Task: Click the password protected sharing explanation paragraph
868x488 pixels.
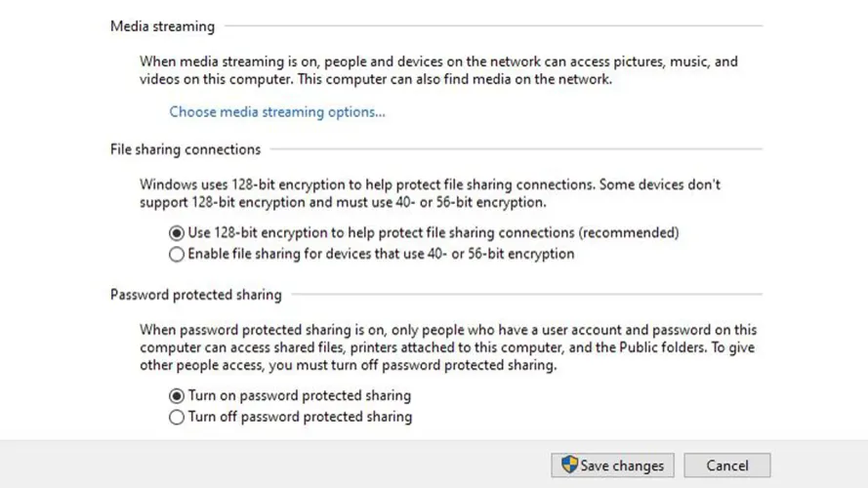Action: (x=447, y=348)
